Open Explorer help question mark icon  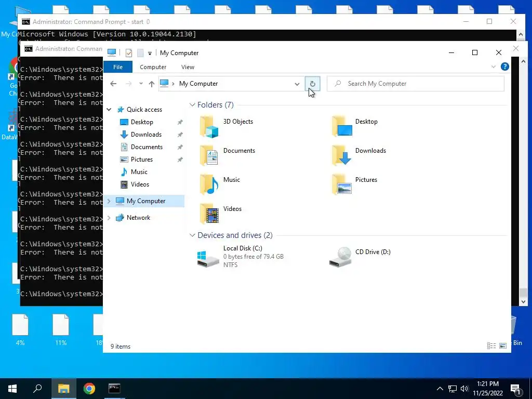coord(505,67)
